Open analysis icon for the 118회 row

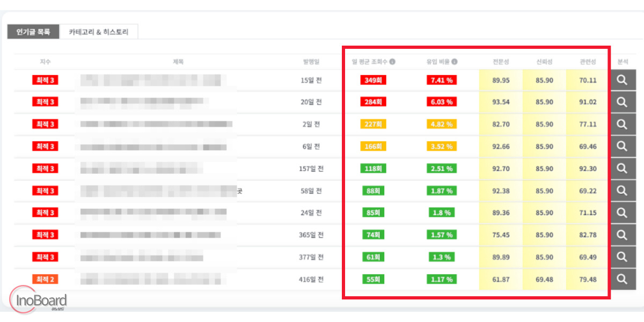(622, 169)
